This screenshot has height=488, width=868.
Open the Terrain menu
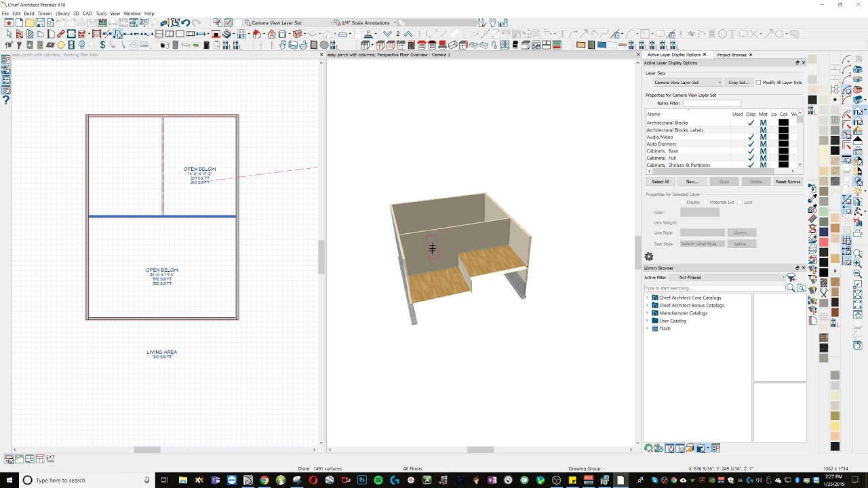(x=45, y=13)
